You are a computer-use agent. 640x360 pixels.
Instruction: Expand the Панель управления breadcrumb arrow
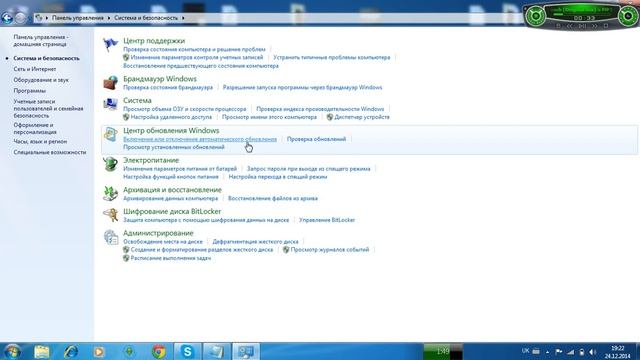tap(109, 18)
